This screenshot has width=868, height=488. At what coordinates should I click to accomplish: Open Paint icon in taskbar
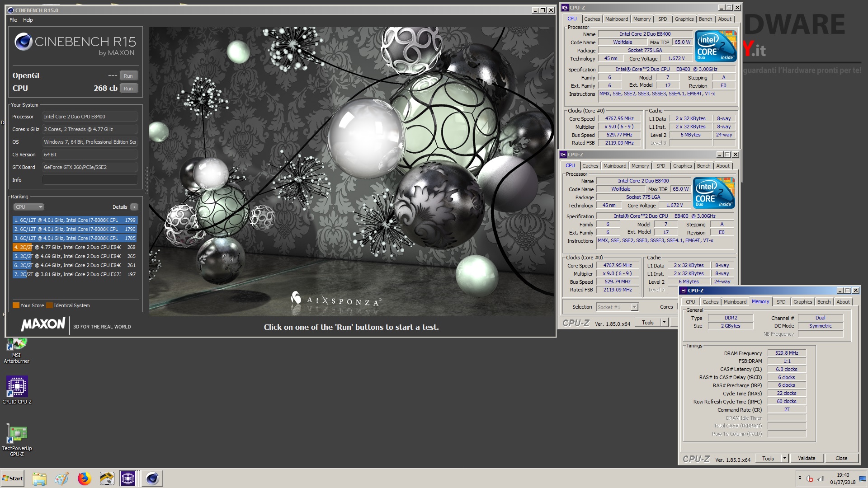click(x=61, y=479)
